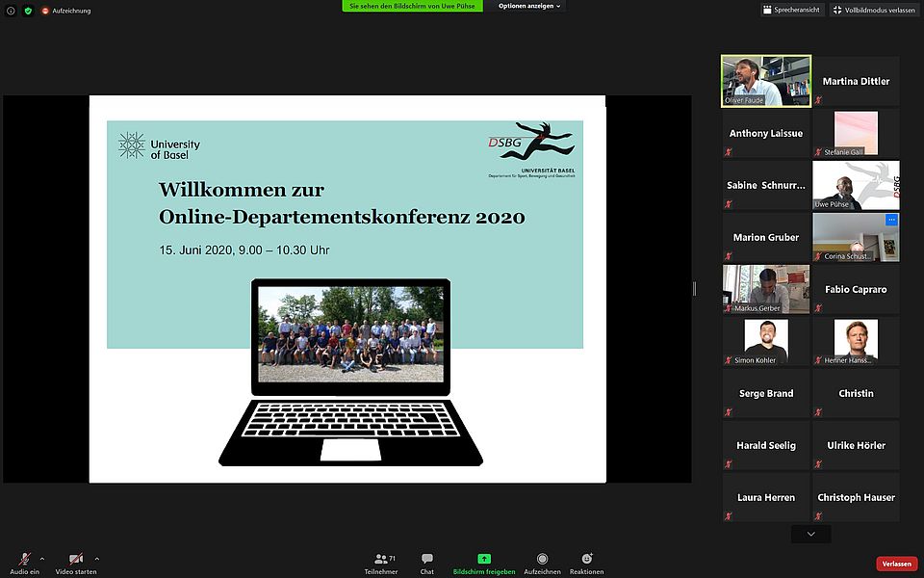The height and width of the screenshot is (578, 924).
Task: Leave the meeting with Verlassen
Action: click(x=896, y=564)
